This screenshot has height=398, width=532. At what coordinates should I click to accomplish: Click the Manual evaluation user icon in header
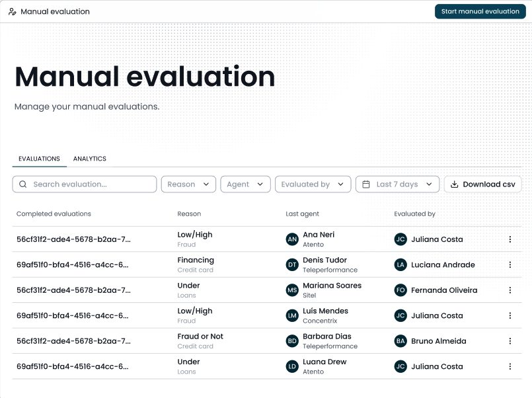point(12,12)
